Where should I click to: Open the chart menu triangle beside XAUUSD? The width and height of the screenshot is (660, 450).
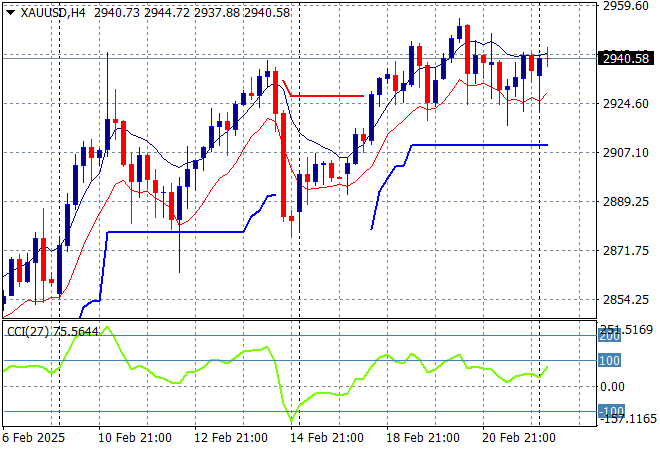click(x=11, y=13)
